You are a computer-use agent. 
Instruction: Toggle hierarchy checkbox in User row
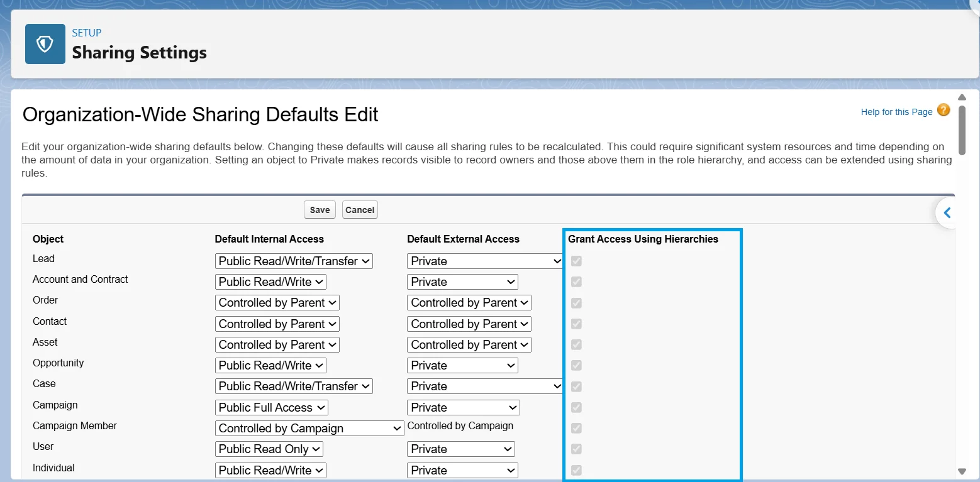pos(576,449)
